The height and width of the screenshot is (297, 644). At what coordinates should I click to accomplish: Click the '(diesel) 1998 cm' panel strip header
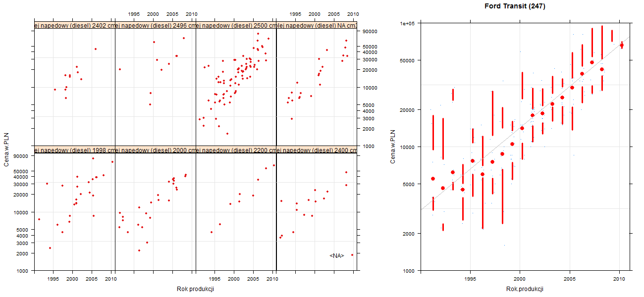point(74,150)
